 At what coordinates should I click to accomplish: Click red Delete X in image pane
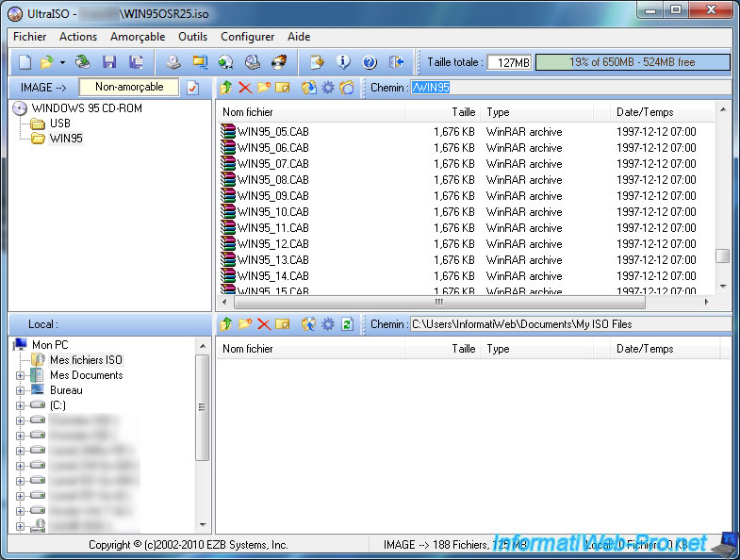[245, 88]
